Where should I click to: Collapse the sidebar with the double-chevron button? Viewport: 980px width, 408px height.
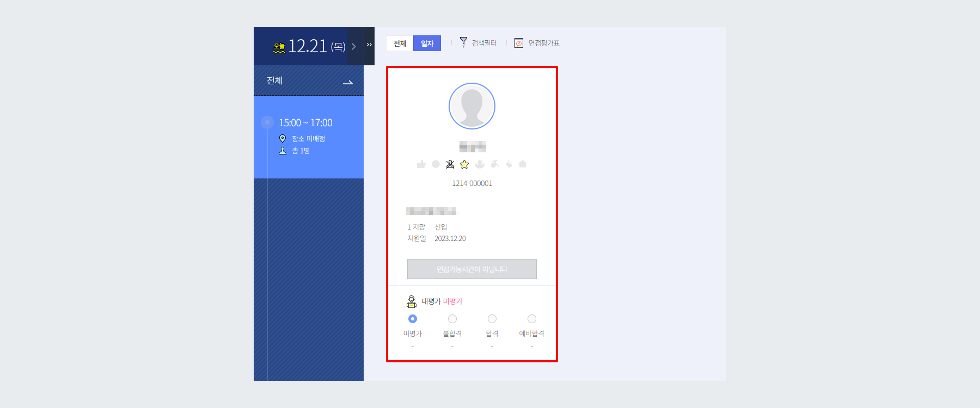(369, 45)
